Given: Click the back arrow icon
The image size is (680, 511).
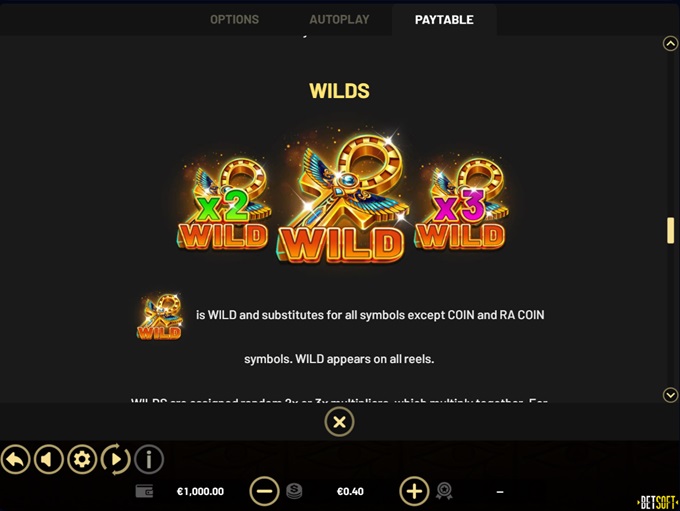Looking at the screenshot, I should click(x=16, y=459).
